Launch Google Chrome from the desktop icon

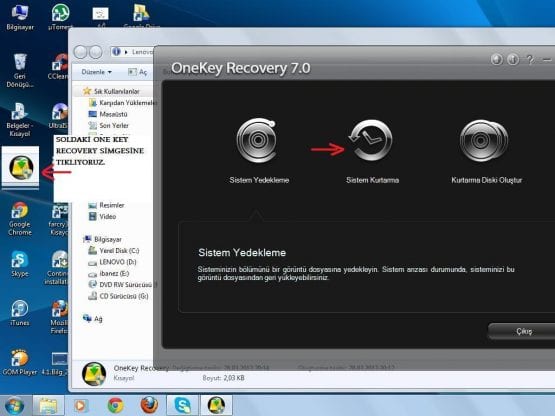20,219
